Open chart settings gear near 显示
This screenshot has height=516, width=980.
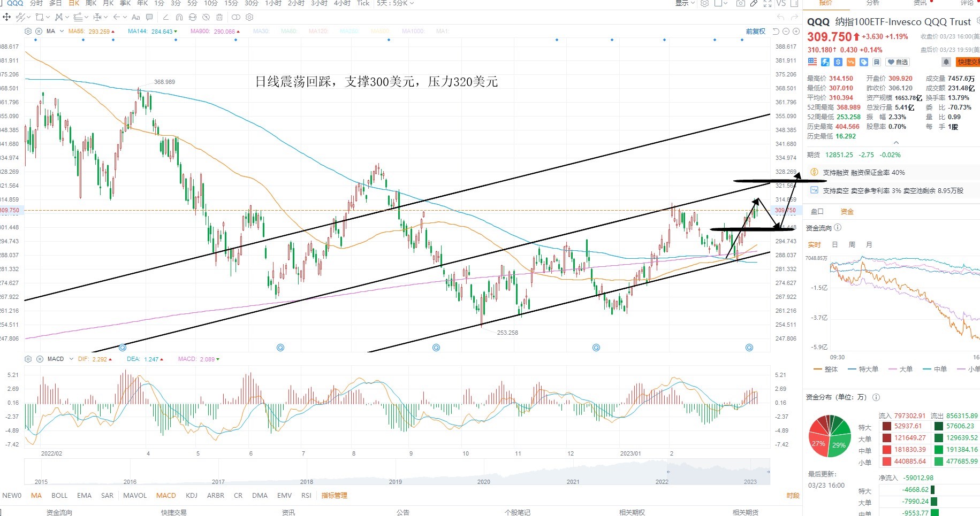pyautogui.click(x=704, y=3)
